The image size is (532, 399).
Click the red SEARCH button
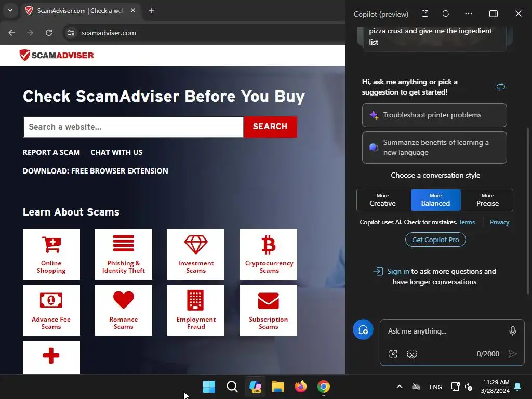[270, 127]
